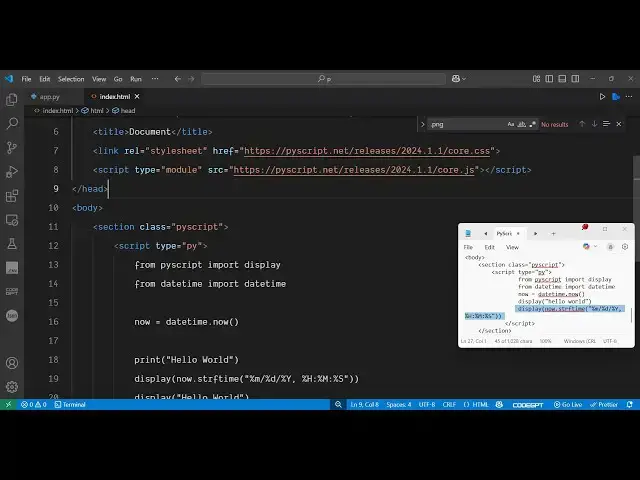Open the Copilot dropdown in Notepad
Screen dimensions: 640x480
(x=596, y=247)
